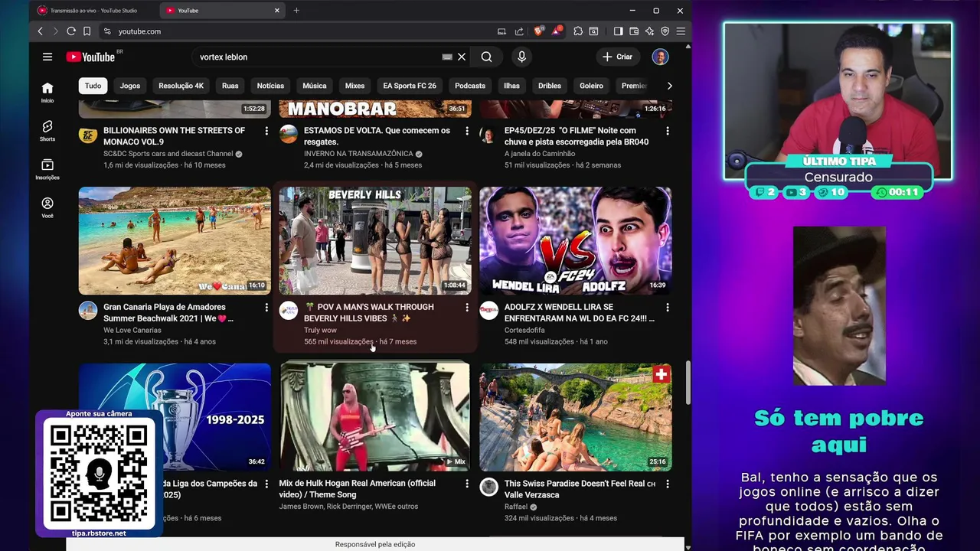Clear the search box with the X

coord(462,57)
